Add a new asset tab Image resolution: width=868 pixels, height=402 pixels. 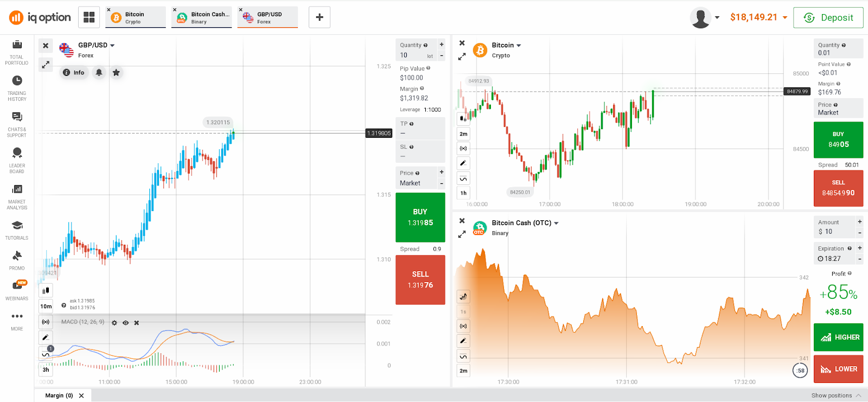coord(320,17)
